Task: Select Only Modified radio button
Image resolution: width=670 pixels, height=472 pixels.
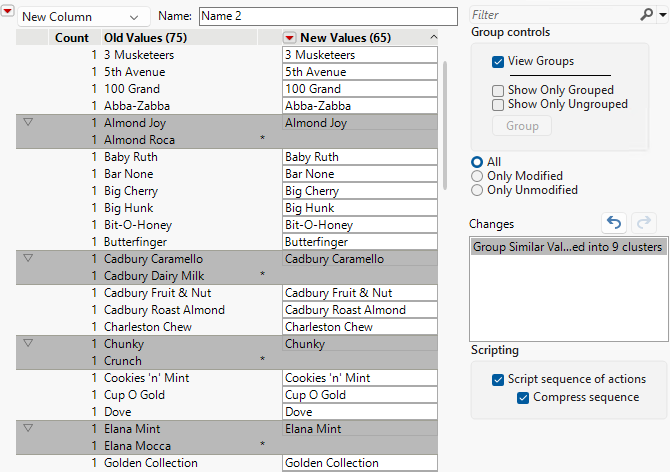Action: click(477, 176)
